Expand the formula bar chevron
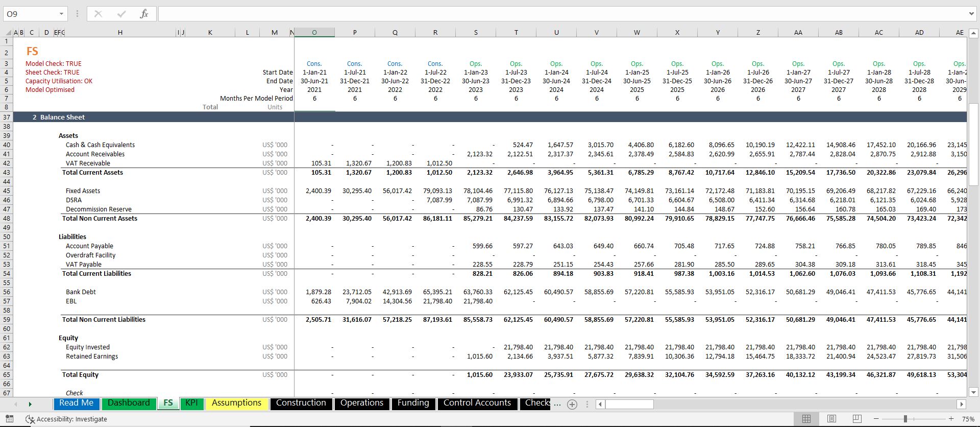 [971, 14]
